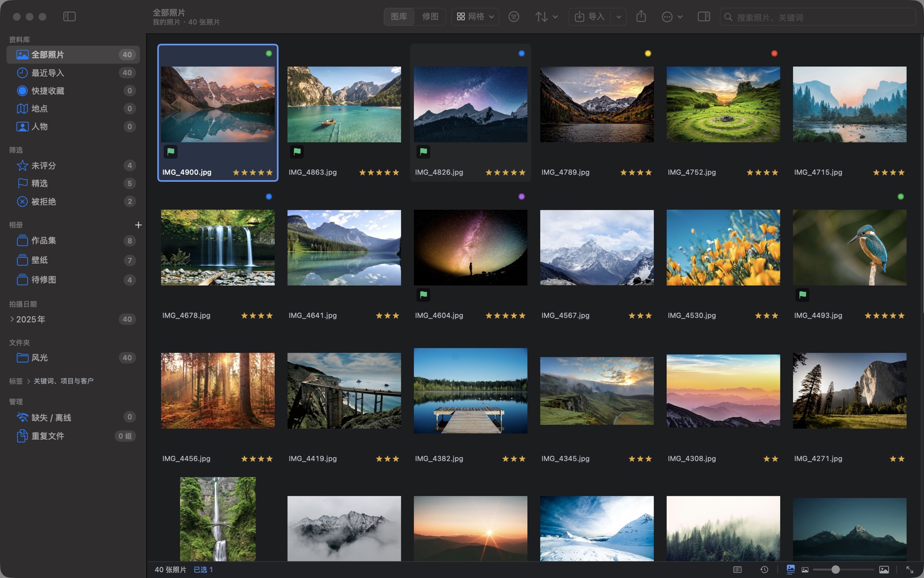Screen dimensions: 924x578
Task: Click the fullscreen expand arrows icon
Action: 910,569
